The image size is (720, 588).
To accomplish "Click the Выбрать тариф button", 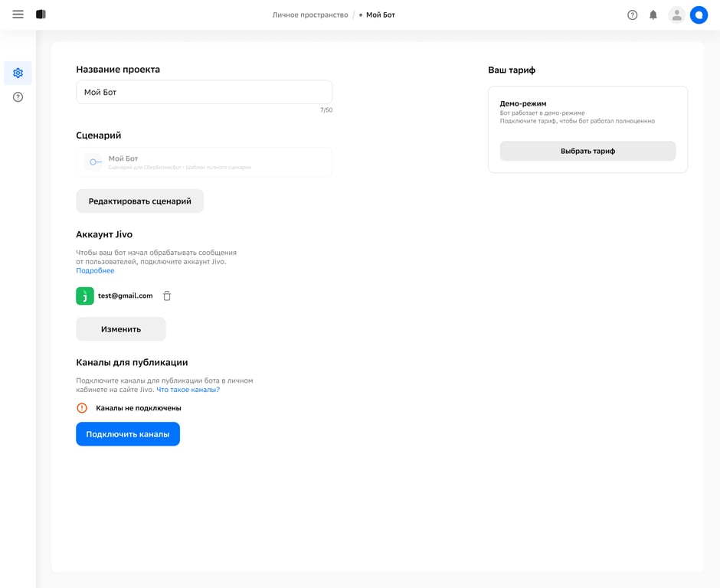I will [587, 151].
